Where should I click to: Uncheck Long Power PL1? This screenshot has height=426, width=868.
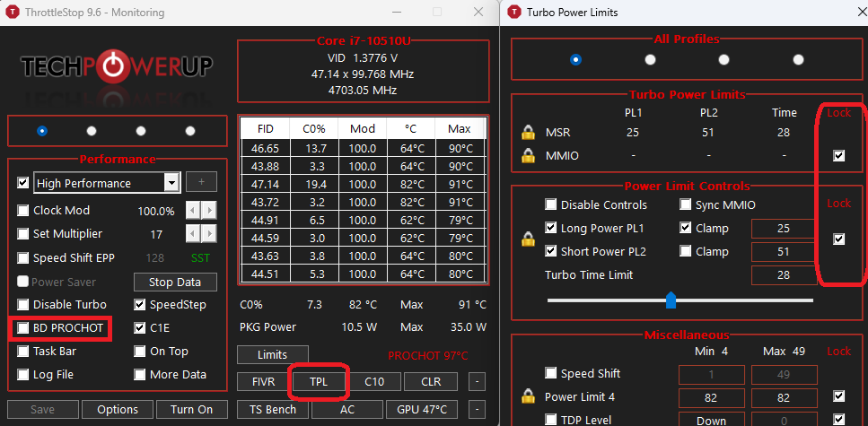click(551, 228)
